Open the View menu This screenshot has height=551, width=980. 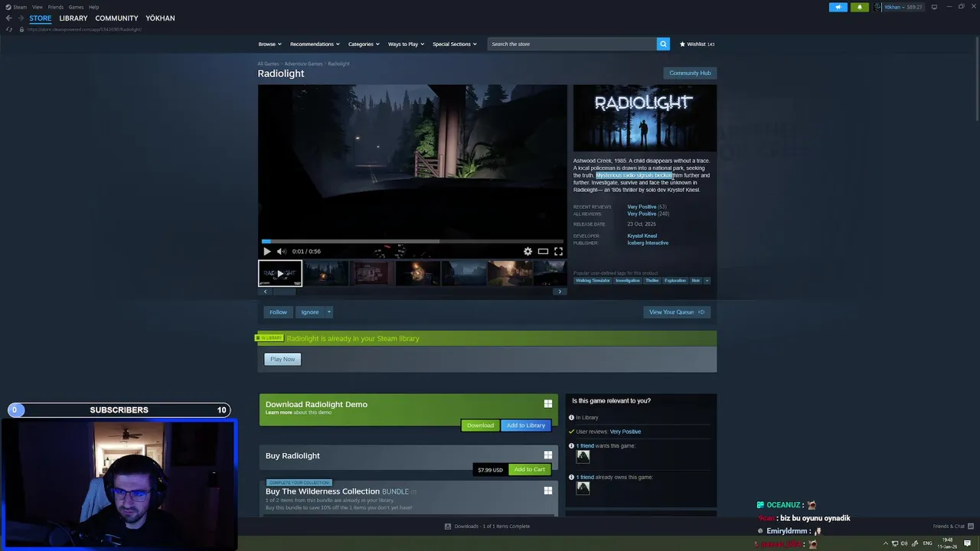click(37, 7)
